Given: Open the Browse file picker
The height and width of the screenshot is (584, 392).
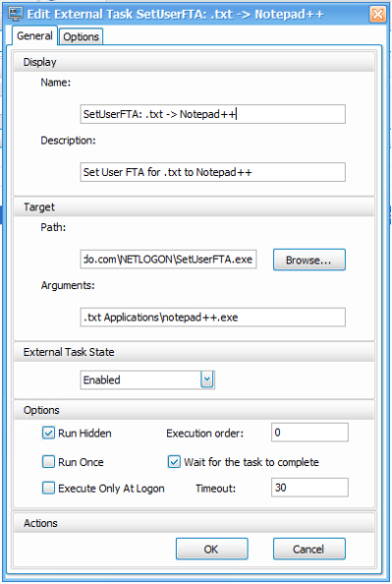Looking at the screenshot, I should (x=309, y=260).
